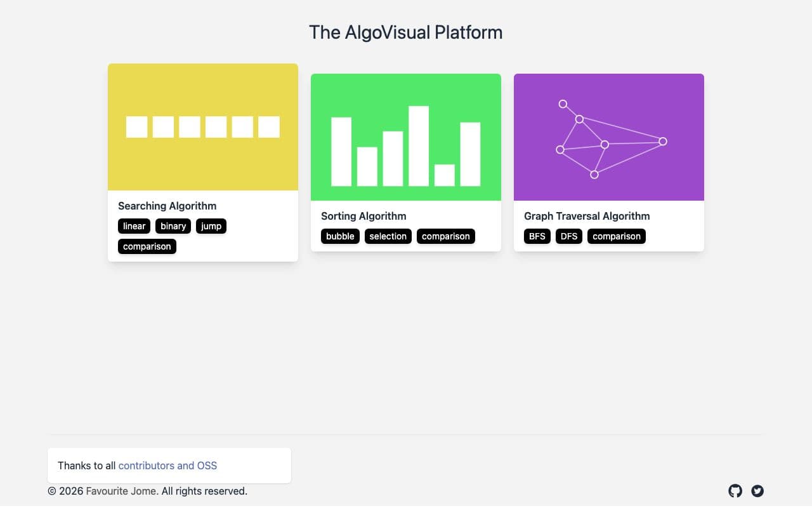Select the comparison tag under Graph Traversal Algorithm
Screen dimensions: 812x508
point(617,236)
